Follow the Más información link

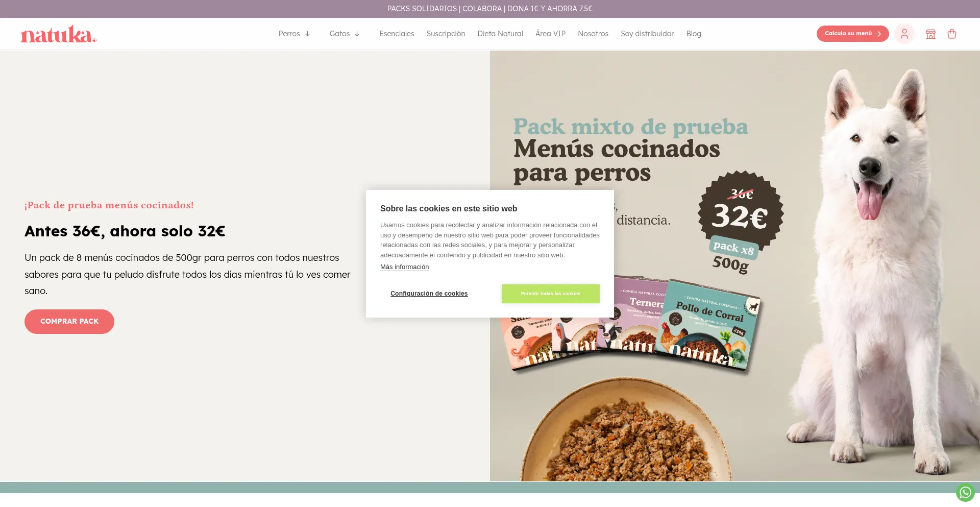pos(404,267)
